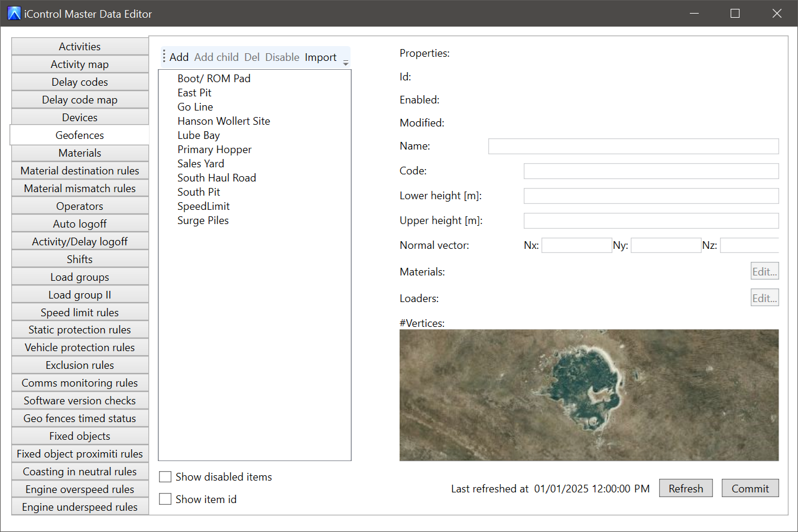The height and width of the screenshot is (532, 798).
Task: Select Lube Bay geofence
Action: [199, 135]
